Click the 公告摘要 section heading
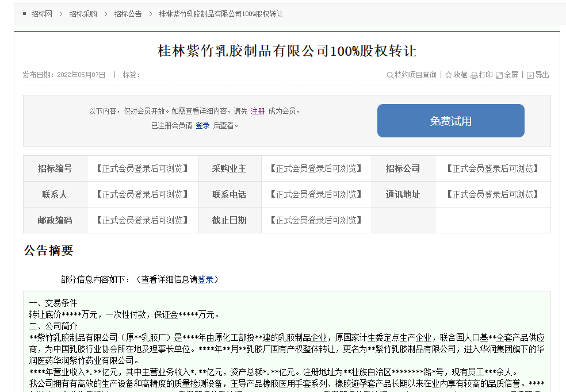Viewport: 566px width, 392px height. point(49,250)
